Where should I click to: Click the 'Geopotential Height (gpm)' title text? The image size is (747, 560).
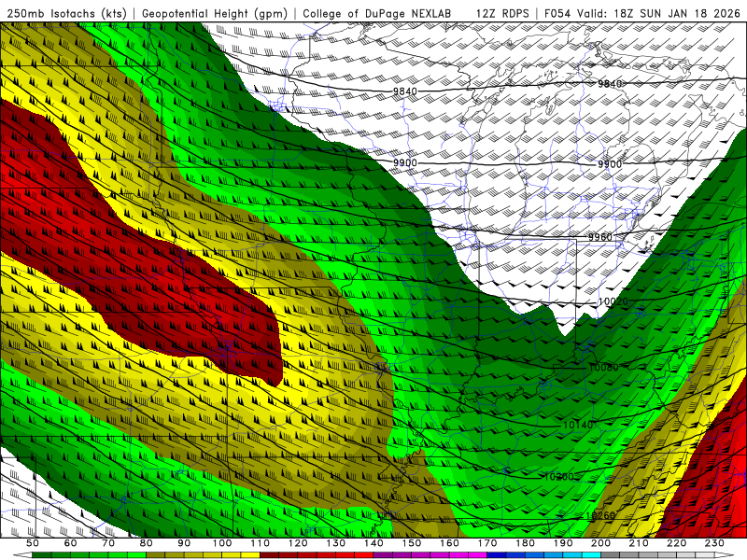pos(215,13)
